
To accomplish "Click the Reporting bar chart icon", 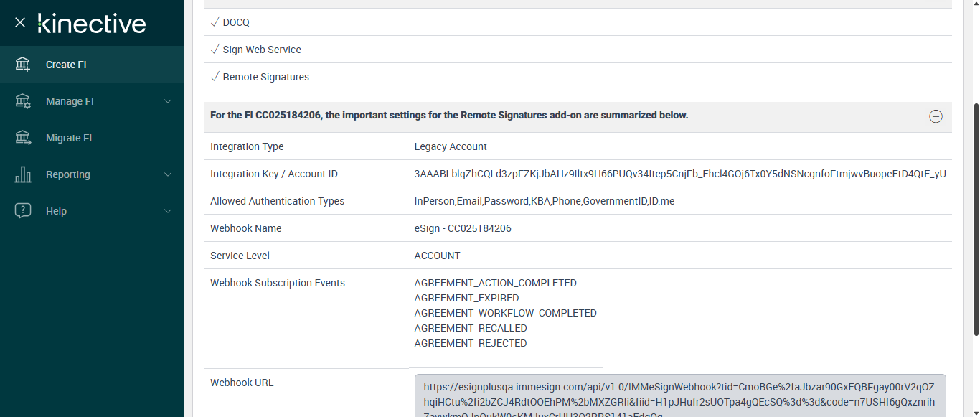I will (23, 174).
